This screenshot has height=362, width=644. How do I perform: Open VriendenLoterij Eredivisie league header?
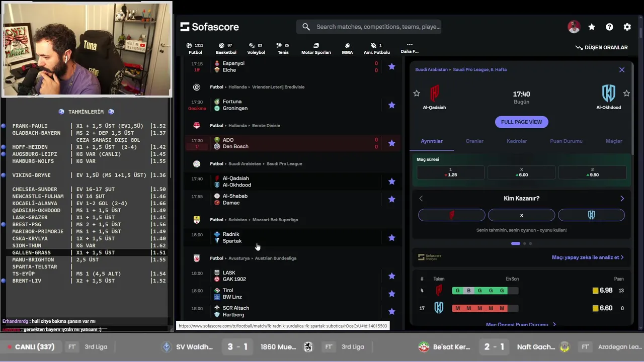tap(278, 87)
